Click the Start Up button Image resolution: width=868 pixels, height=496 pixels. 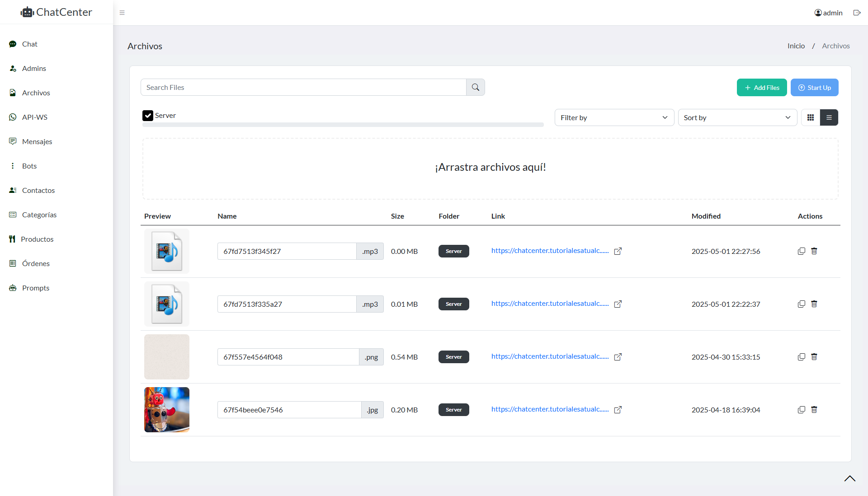point(814,88)
